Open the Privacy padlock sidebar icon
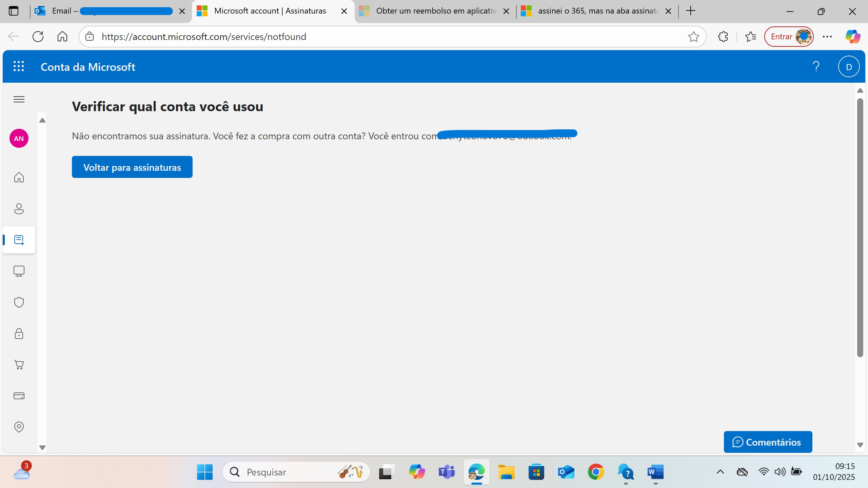Image resolution: width=868 pixels, height=488 pixels. coord(19,333)
